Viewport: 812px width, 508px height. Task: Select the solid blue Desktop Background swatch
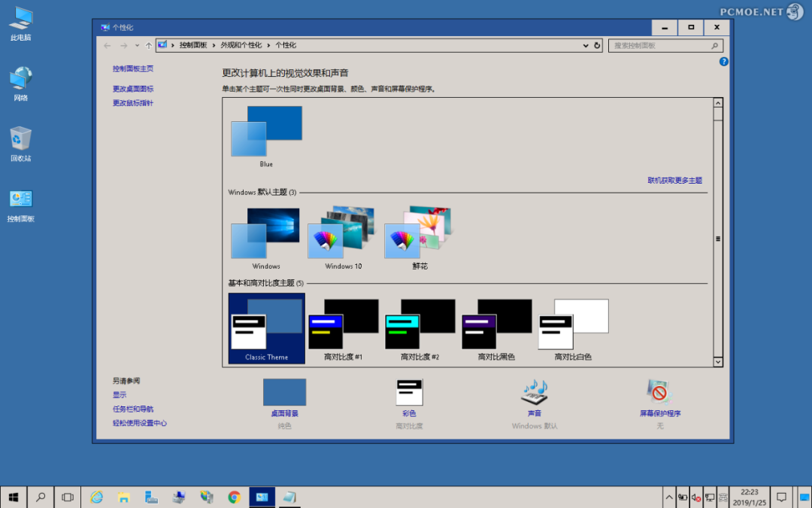click(x=284, y=391)
